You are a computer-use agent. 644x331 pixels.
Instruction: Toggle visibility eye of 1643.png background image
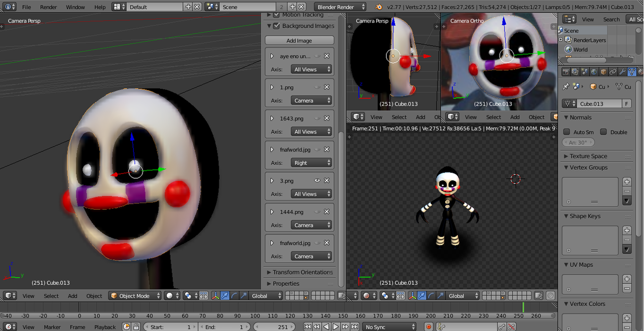coord(317,118)
